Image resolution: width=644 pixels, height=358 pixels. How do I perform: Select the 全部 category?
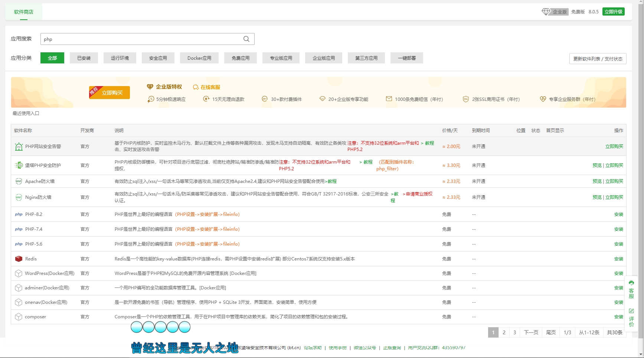click(x=52, y=58)
